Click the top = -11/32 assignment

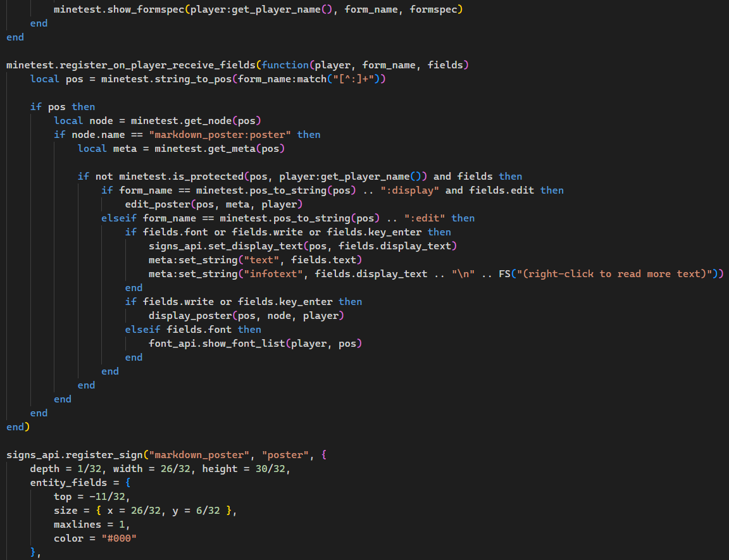92,497
